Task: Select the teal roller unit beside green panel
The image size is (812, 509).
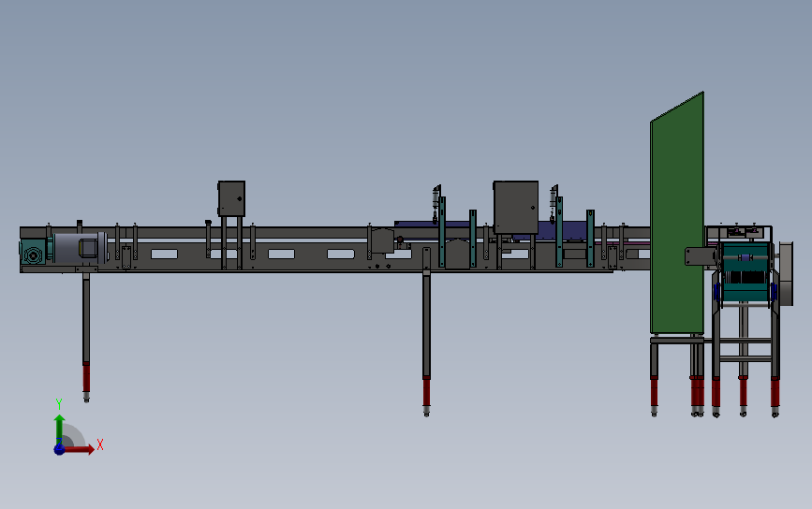Action: coord(746,272)
